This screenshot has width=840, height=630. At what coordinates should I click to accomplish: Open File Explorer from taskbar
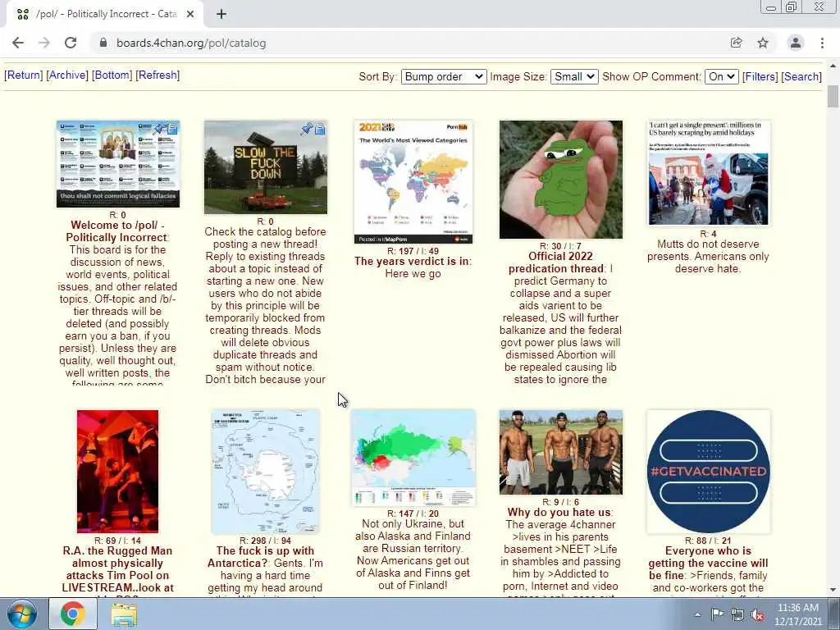(124, 614)
